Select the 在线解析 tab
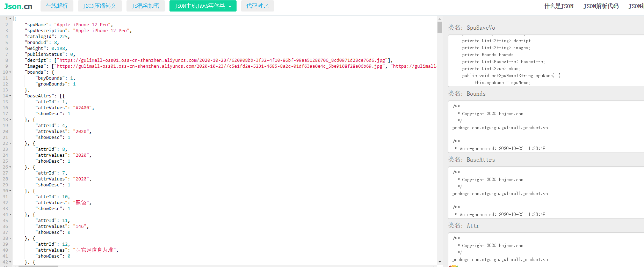This screenshot has height=267, width=644. pyautogui.click(x=57, y=6)
